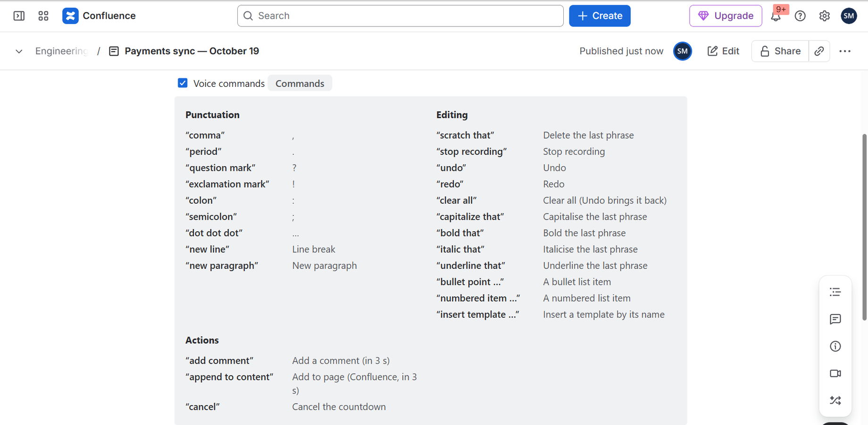Expand the breadcrumb chevron before Engineering

[x=19, y=51]
